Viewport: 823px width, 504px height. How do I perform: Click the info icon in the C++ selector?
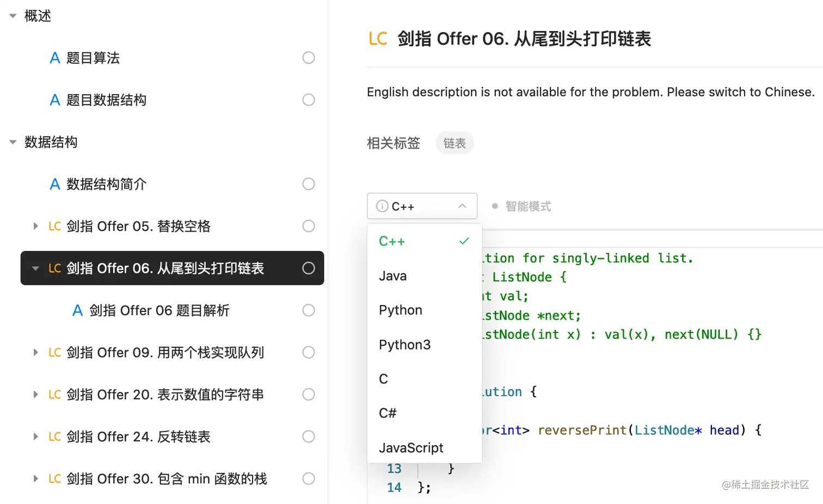pyautogui.click(x=382, y=206)
